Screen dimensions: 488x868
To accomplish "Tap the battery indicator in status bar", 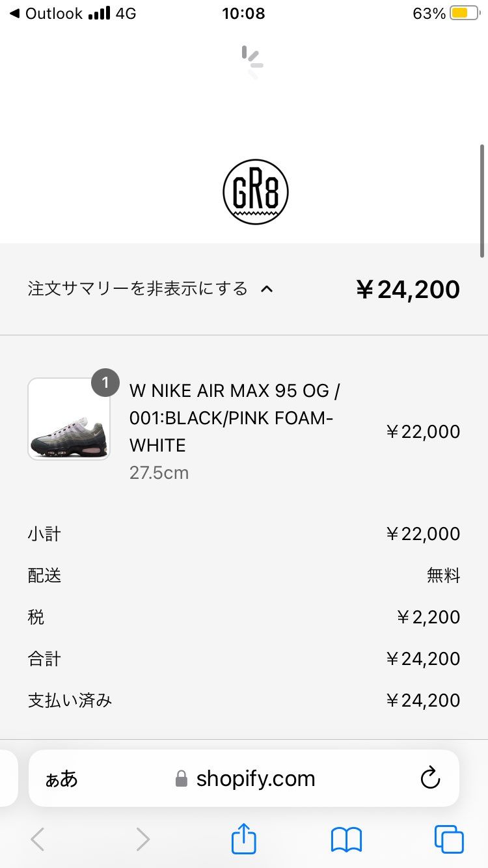I will click(x=465, y=14).
